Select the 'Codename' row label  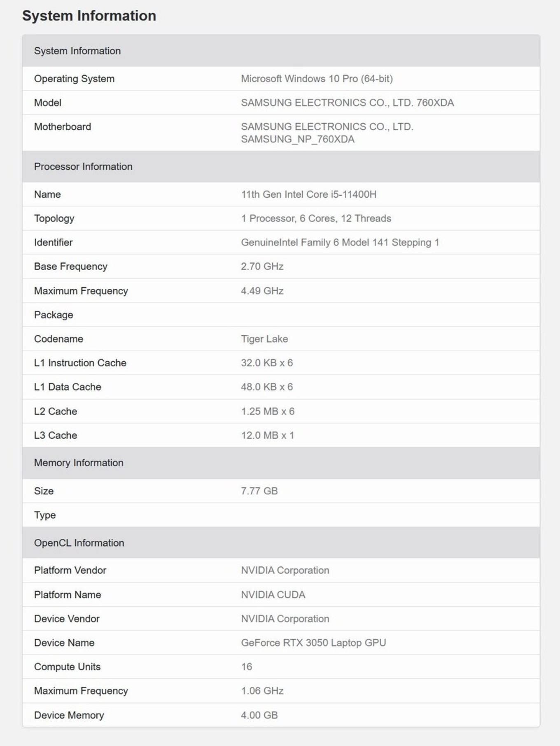coord(58,339)
